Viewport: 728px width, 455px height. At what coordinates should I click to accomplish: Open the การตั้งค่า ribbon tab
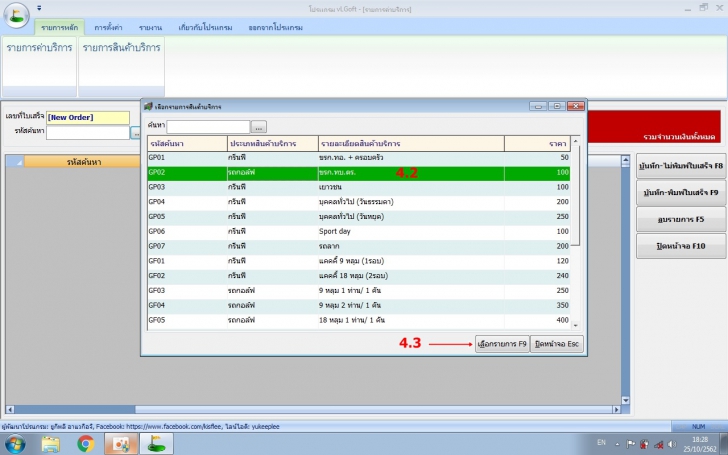(x=108, y=27)
